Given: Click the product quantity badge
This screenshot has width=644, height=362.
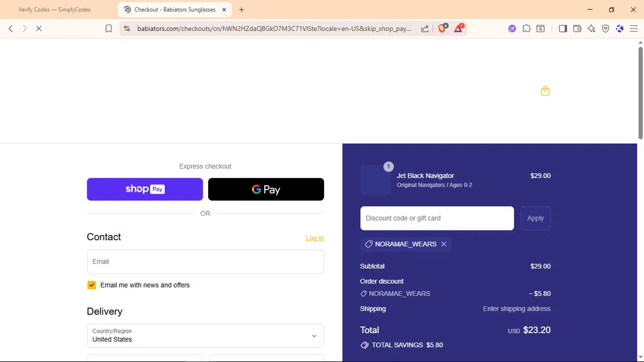Looking at the screenshot, I should coord(389,167).
